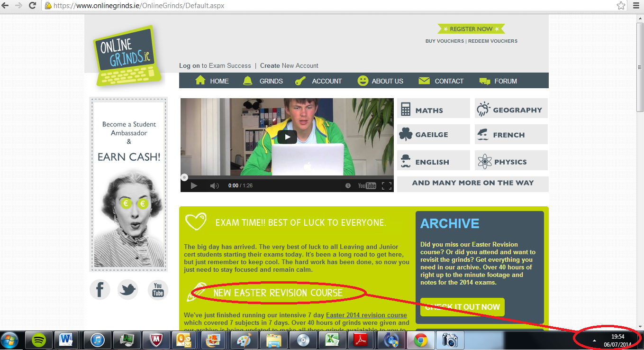The height and width of the screenshot is (350, 644).
Task: Open the Facebook social icon
Action: [x=100, y=289]
